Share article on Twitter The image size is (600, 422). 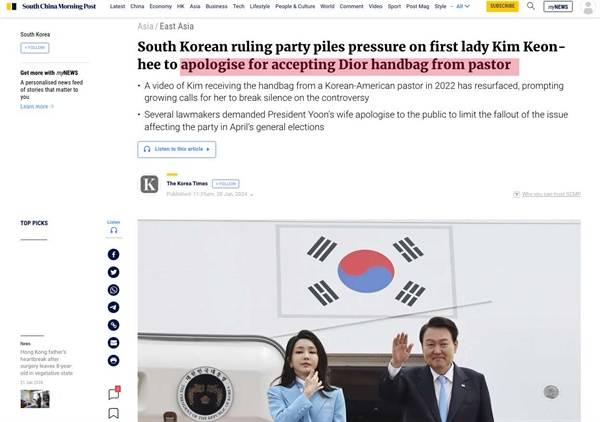pos(113,272)
